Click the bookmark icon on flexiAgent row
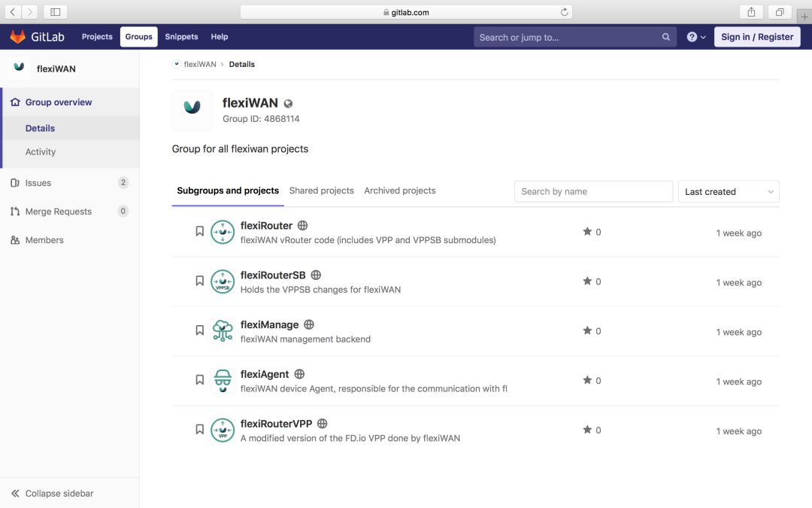The height and width of the screenshot is (508, 812). 199,380
